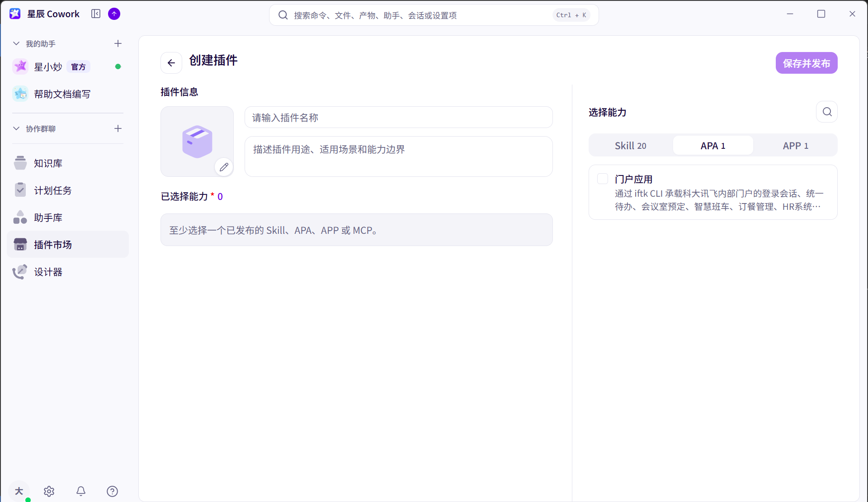
Task: Click the search magnifier in top bar
Action: [283, 15]
